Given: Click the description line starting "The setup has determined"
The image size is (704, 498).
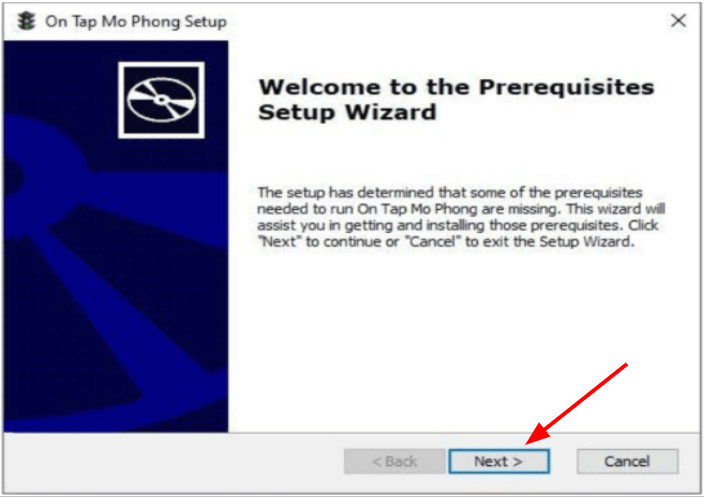Looking at the screenshot, I should (450, 193).
